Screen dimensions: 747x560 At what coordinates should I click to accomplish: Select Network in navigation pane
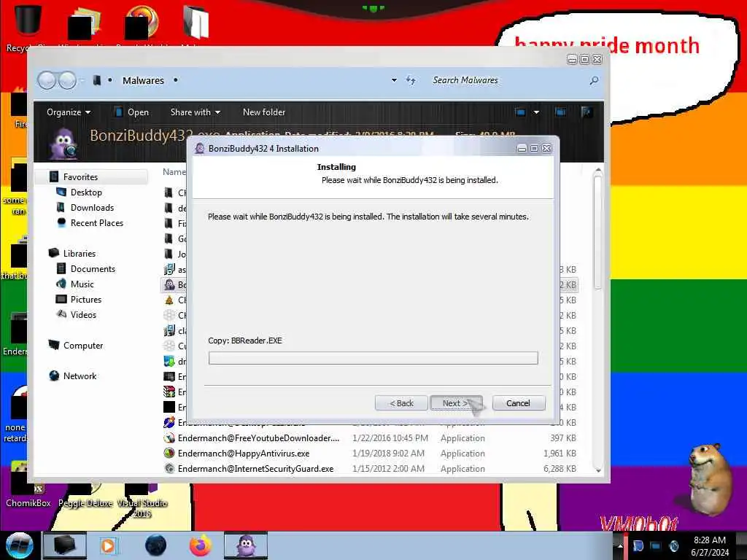[x=80, y=376]
